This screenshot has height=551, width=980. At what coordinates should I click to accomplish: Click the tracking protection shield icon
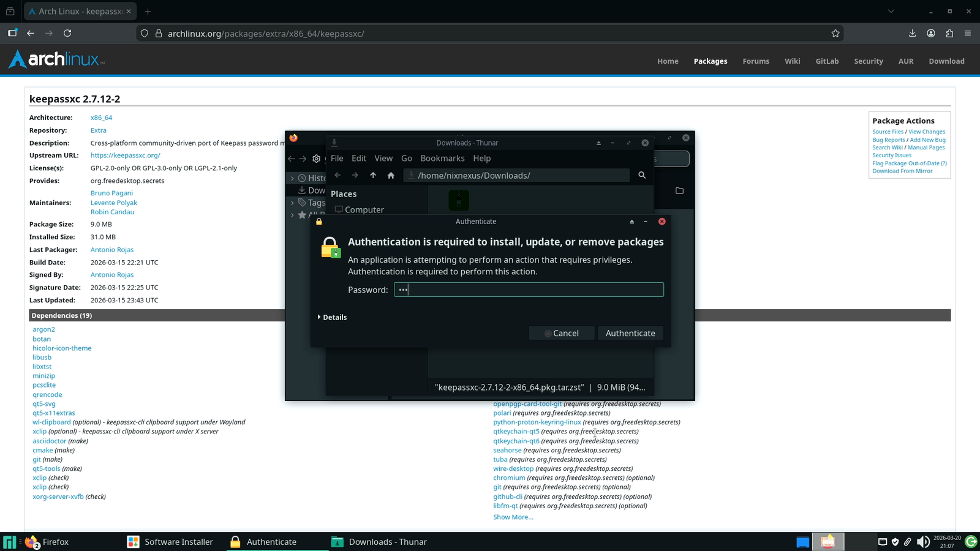click(x=145, y=34)
